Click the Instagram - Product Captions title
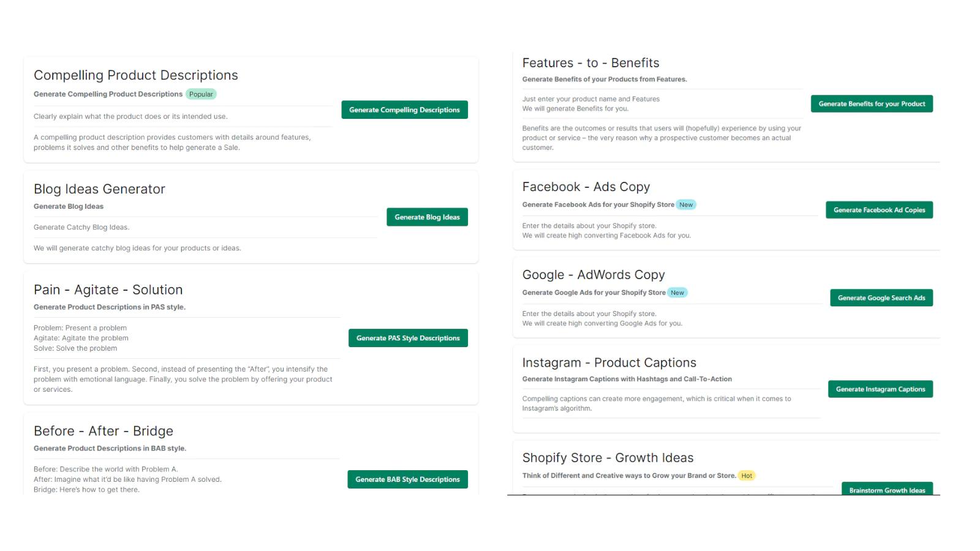The height and width of the screenshot is (551, 980). point(609,362)
